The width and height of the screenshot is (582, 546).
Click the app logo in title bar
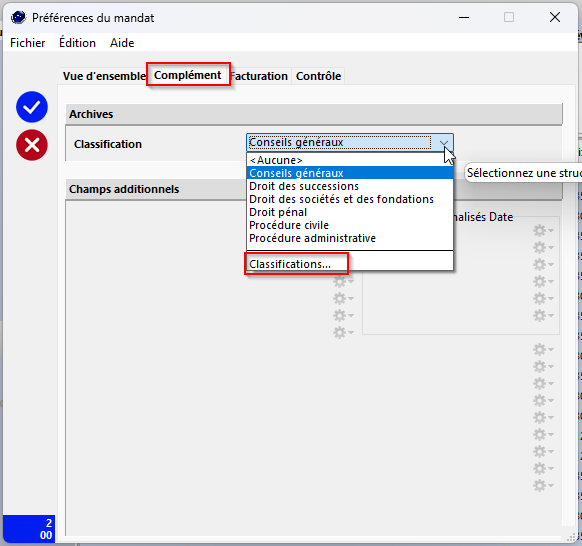coord(18,17)
